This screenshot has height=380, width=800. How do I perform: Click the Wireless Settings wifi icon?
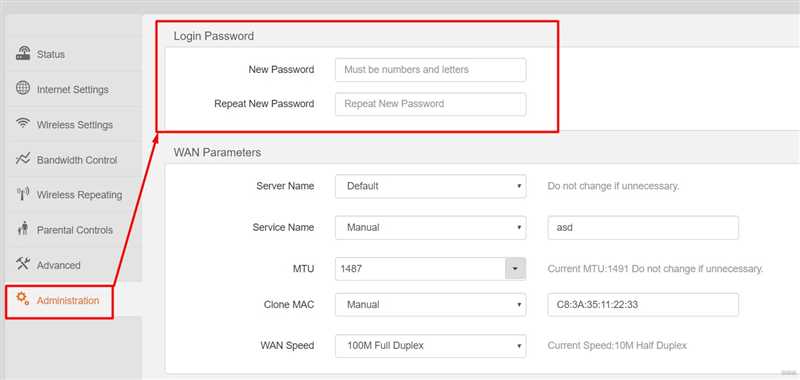click(x=23, y=123)
